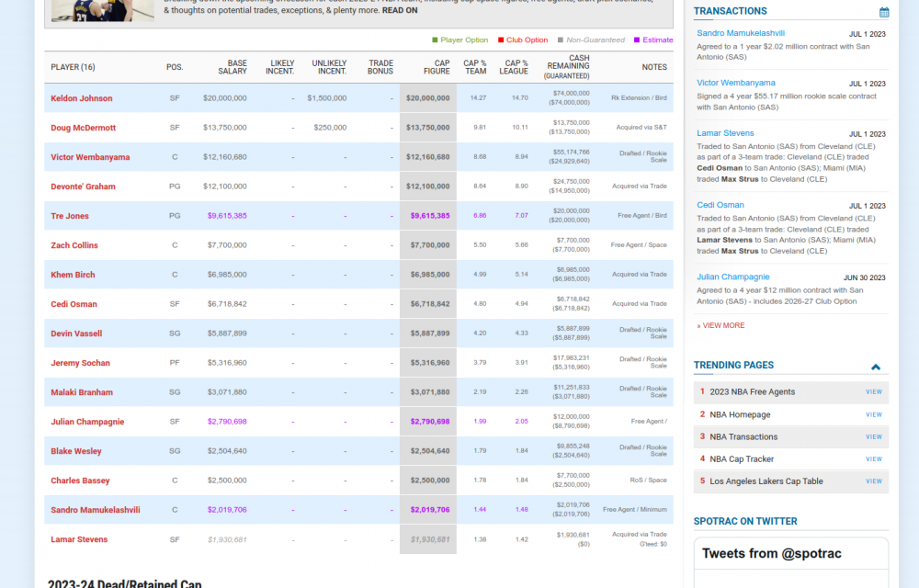Collapse the TRENDING PAGES section chevron
This screenshot has height=588, width=919.
[x=876, y=365]
